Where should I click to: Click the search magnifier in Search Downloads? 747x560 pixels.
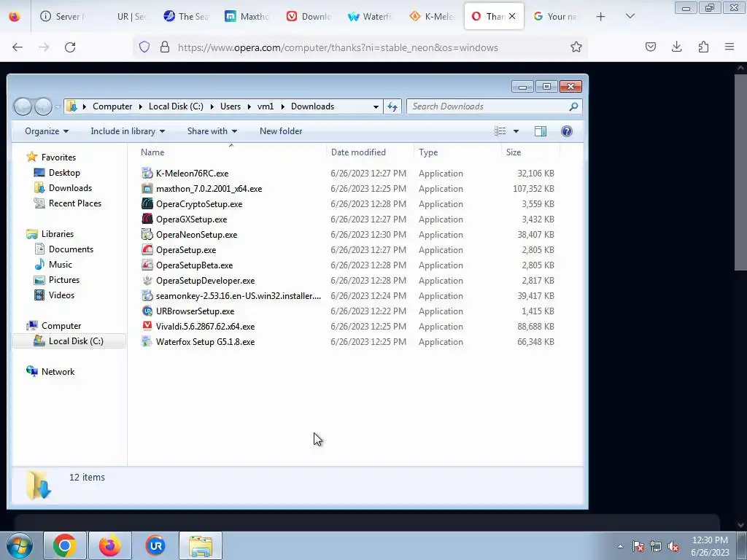(x=573, y=106)
